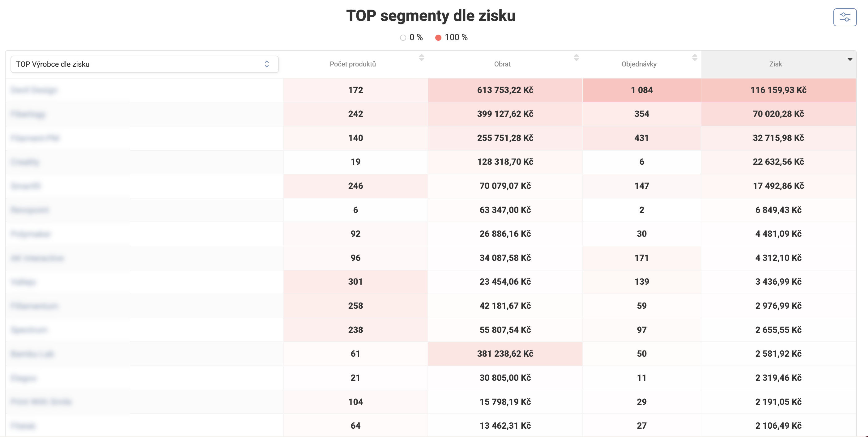Click the sort arrows on Objednávky column
The image size is (868, 437).
click(x=695, y=57)
